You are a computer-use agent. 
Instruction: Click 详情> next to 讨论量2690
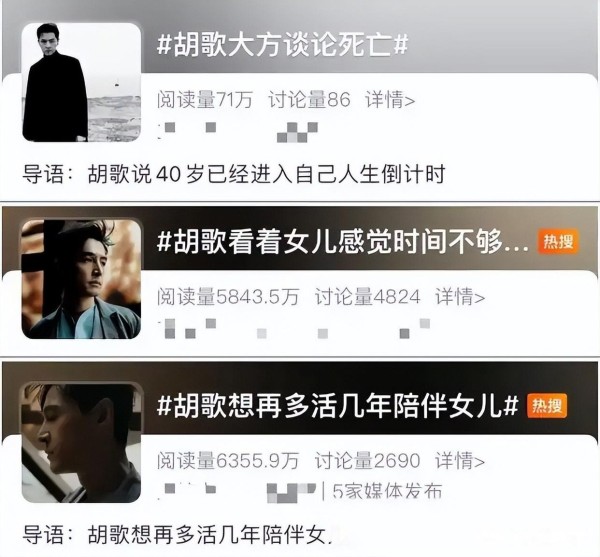click(x=460, y=460)
